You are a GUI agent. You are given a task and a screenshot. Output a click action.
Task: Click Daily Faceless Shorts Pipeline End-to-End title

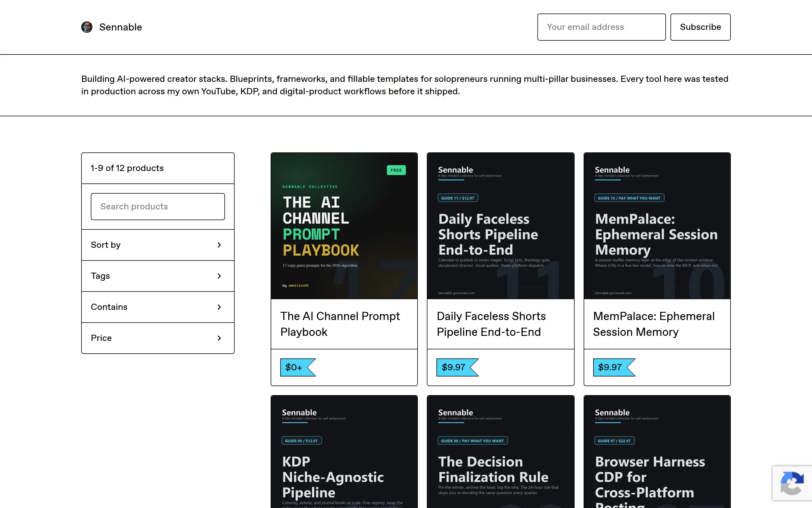click(491, 324)
